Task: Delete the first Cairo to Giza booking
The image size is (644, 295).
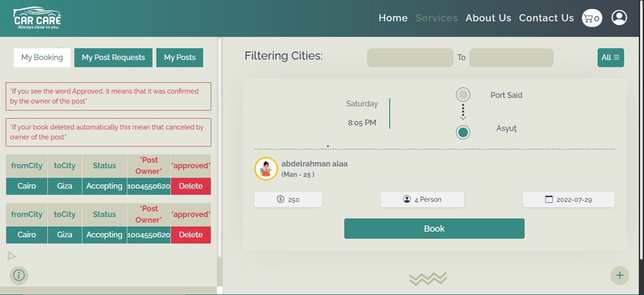Action: [x=191, y=186]
